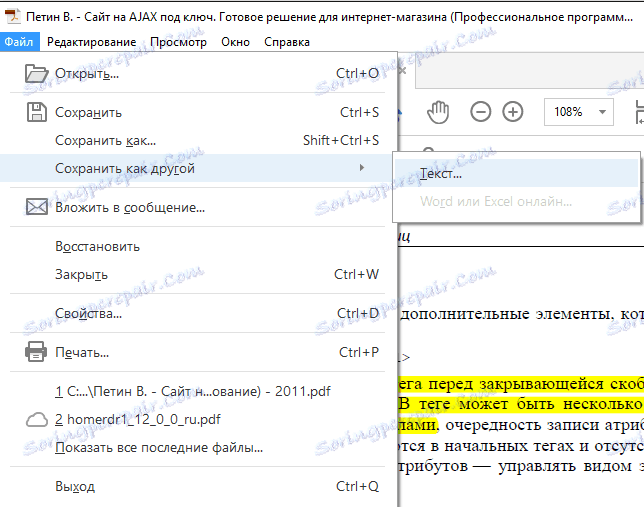This screenshot has width=644, height=507.
Task: Open the Просмотр menu
Action: (178, 42)
